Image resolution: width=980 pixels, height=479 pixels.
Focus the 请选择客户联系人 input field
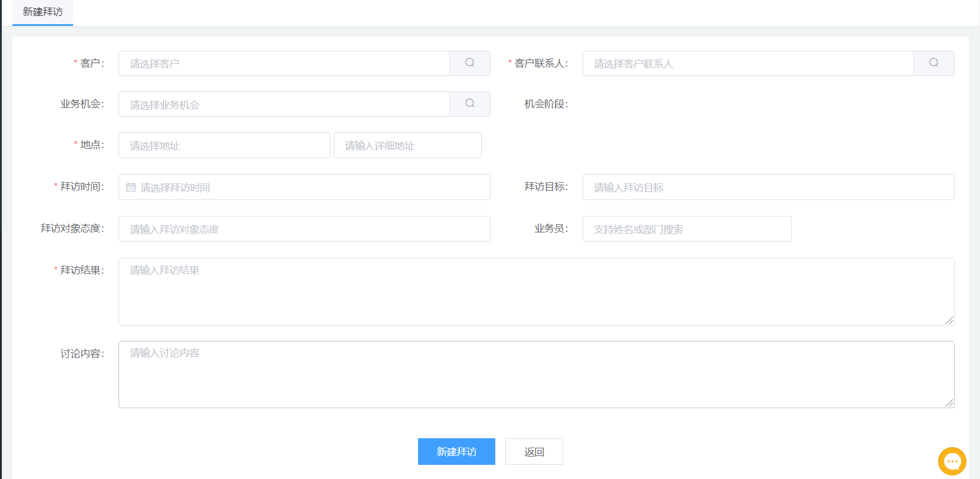click(x=748, y=64)
